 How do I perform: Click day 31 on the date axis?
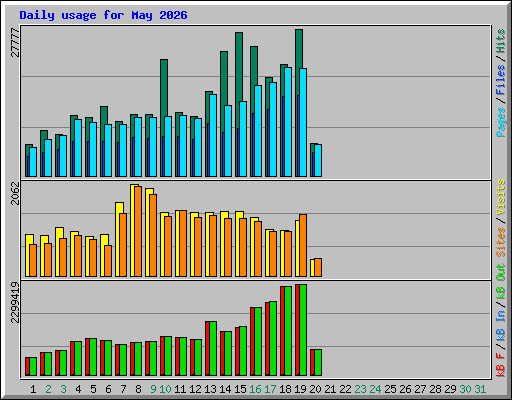click(480, 389)
